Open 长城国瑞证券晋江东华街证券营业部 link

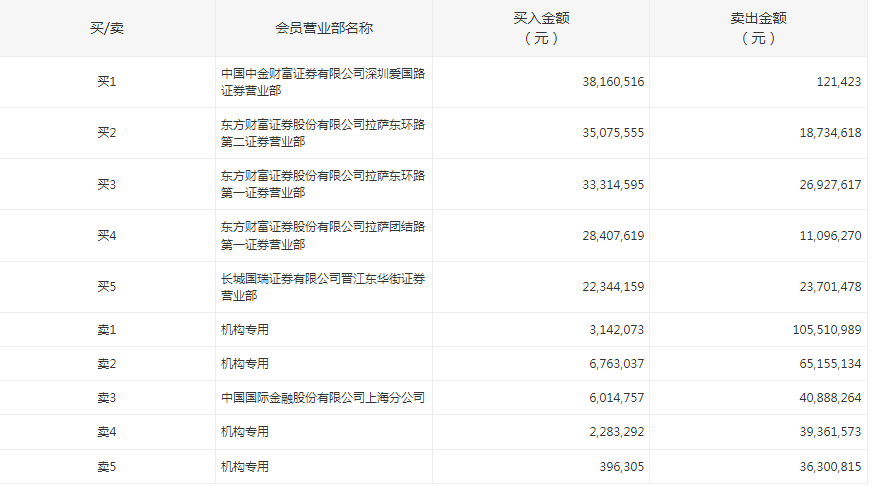tap(323, 287)
